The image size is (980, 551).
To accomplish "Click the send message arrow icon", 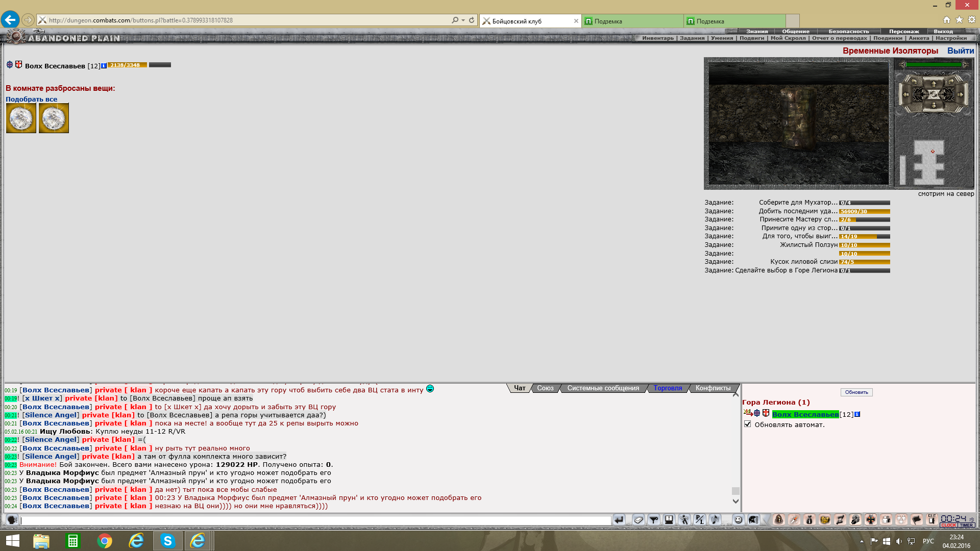I will coord(619,520).
